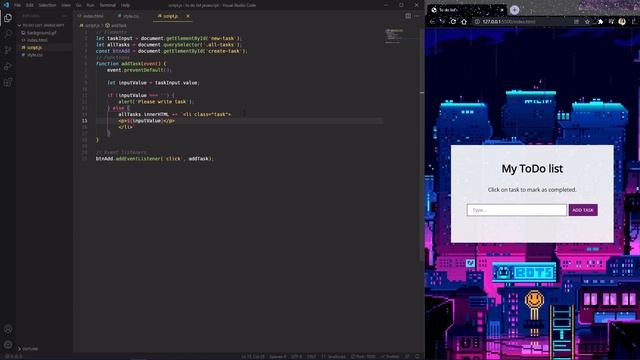Change the JavaScript language mode in status bar
640x360 pixels.
(336, 356)
